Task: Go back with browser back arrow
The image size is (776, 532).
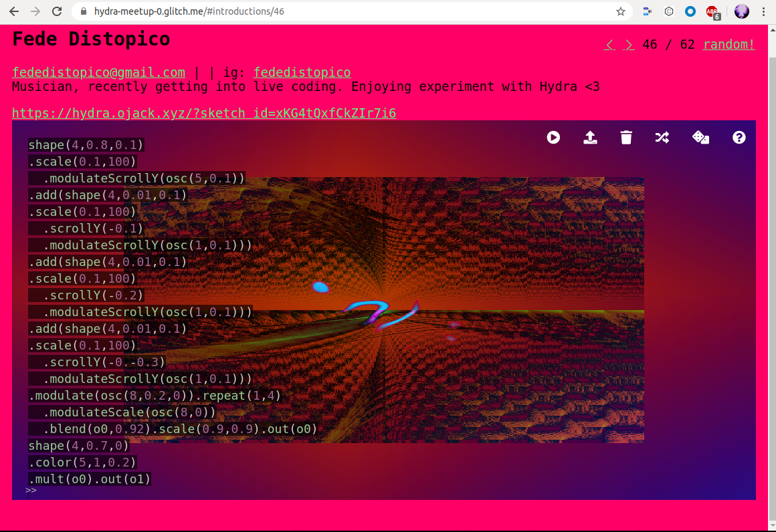Action: (14, 11)
